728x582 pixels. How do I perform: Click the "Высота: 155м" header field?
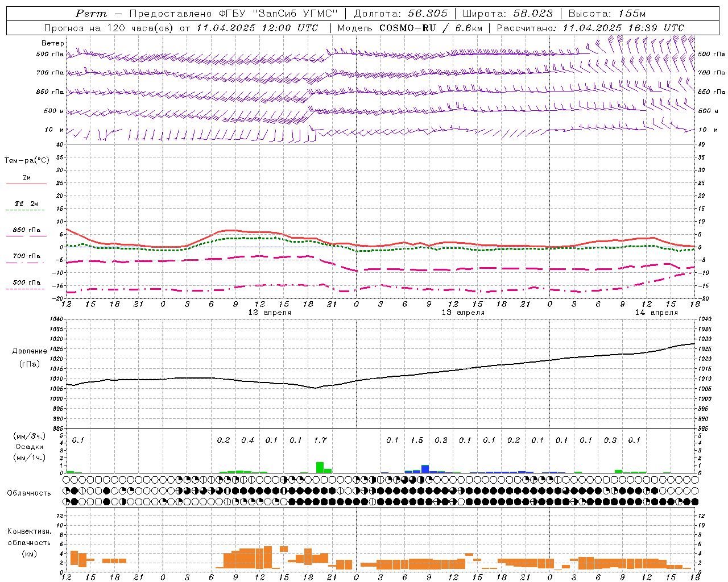tap(607, 14)
